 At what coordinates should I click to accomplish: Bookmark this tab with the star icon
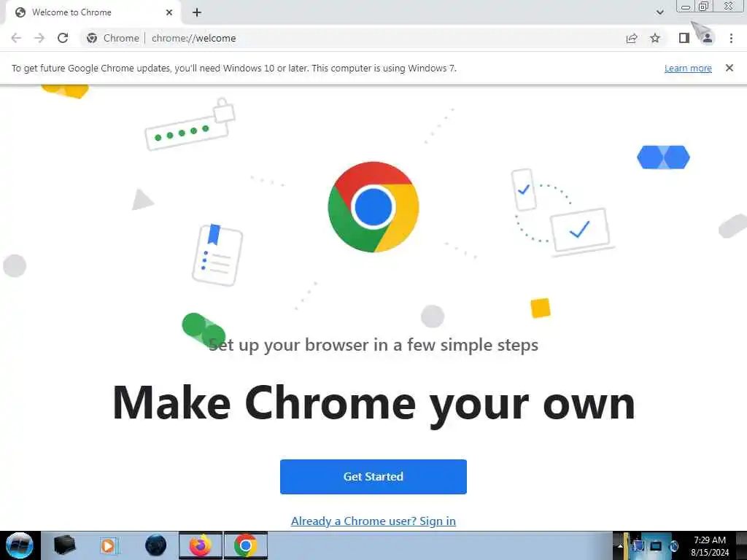pyautogui.click(x=655, y=38)
